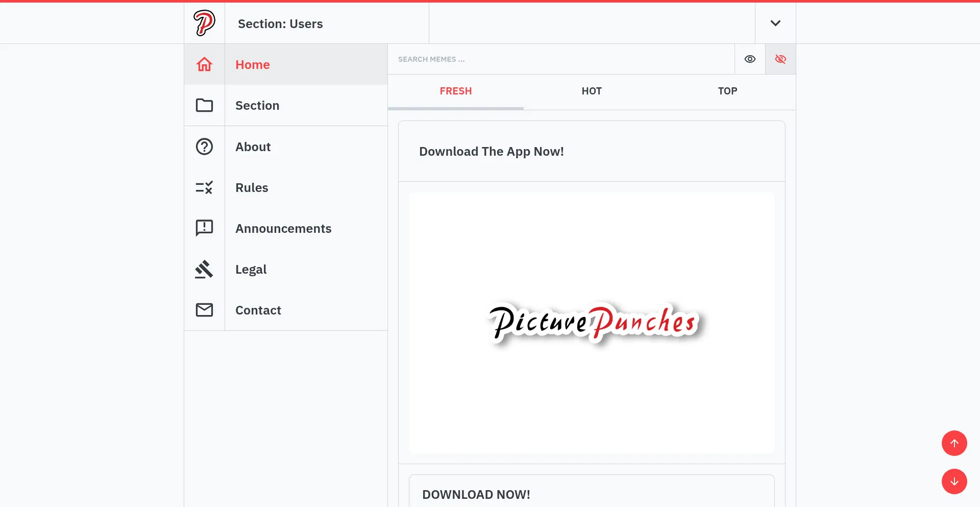The height and width of the screenshot is (507, 980).
Task: Switch to the HOT tab
Action: (x=592, y=91)
